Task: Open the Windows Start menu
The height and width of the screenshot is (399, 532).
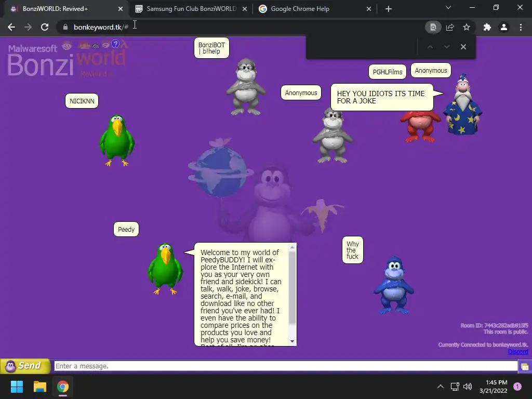Action: pyautogui.click(x=17, y=387)
